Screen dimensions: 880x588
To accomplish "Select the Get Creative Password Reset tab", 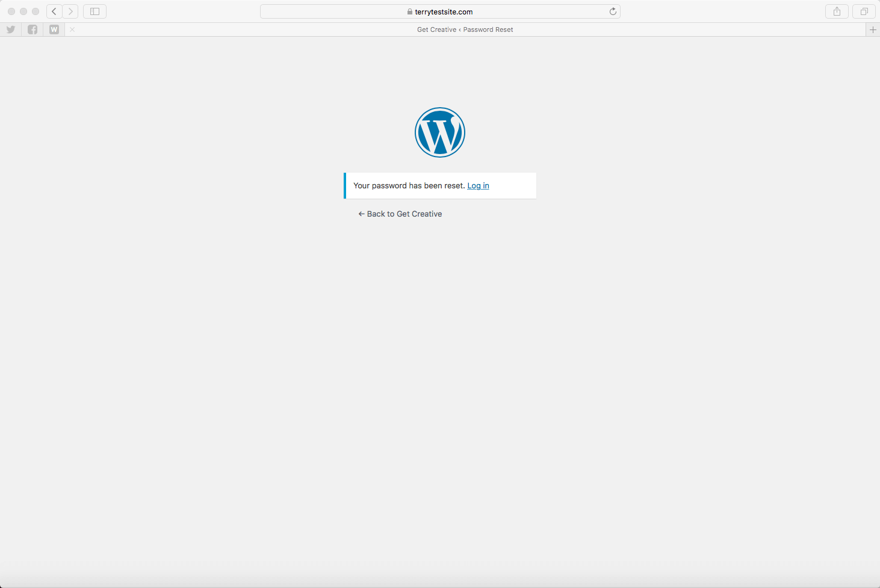I will [465, 29].
